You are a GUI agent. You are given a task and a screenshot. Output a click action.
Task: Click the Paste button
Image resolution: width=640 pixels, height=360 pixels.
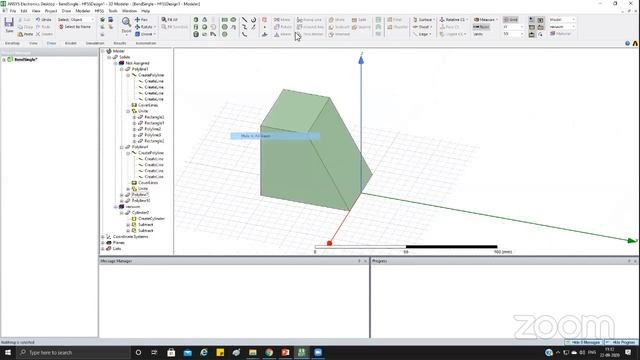pos(25,34)
